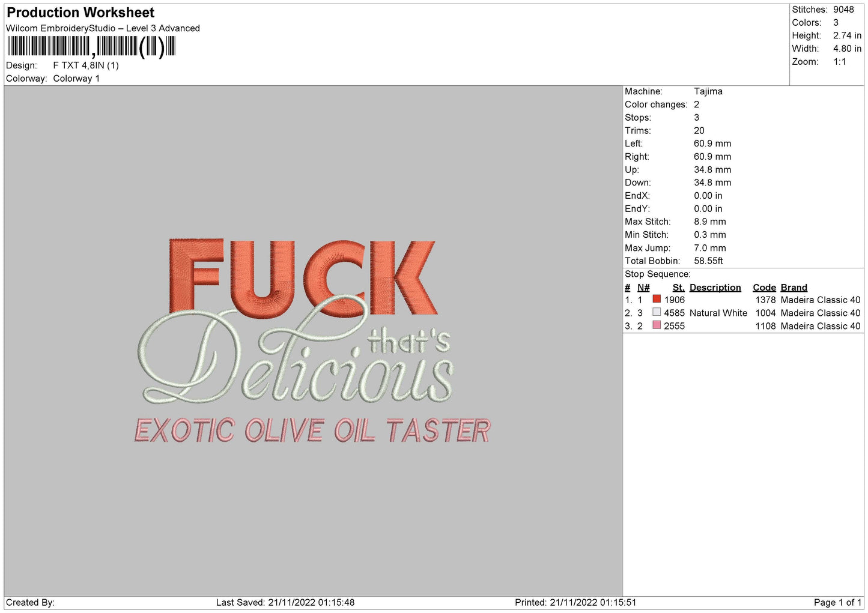Click the 'Last Saved: 21/11/2022 01:15:48' text
The image size is (868, 613).
(285, 602)
